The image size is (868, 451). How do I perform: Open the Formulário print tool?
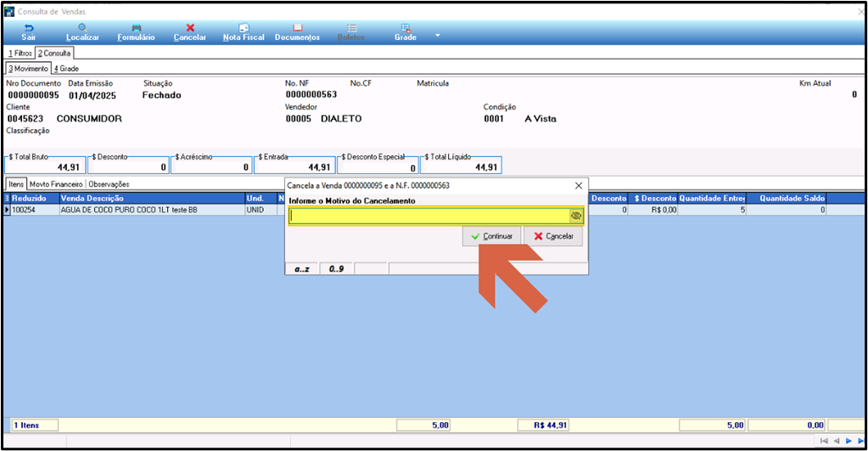(136, 32)
